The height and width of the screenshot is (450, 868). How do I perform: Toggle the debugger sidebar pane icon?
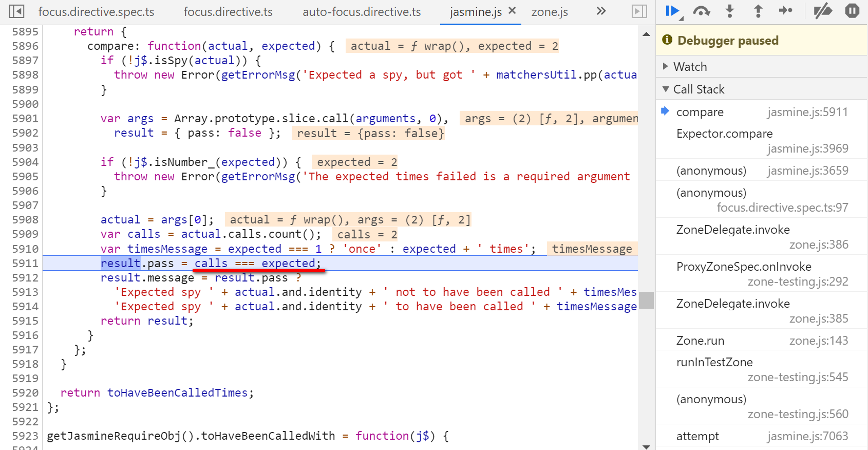click(x=639, y=11)
